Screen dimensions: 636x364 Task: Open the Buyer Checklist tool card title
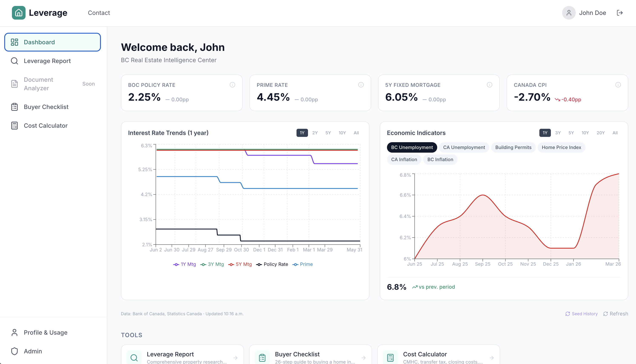[x=297, y=354]
